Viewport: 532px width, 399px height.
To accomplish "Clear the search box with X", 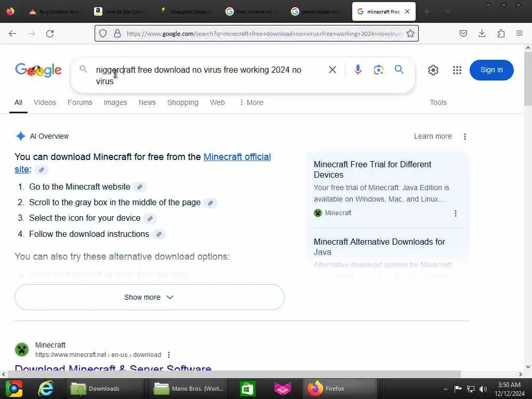I will point(332,70).
